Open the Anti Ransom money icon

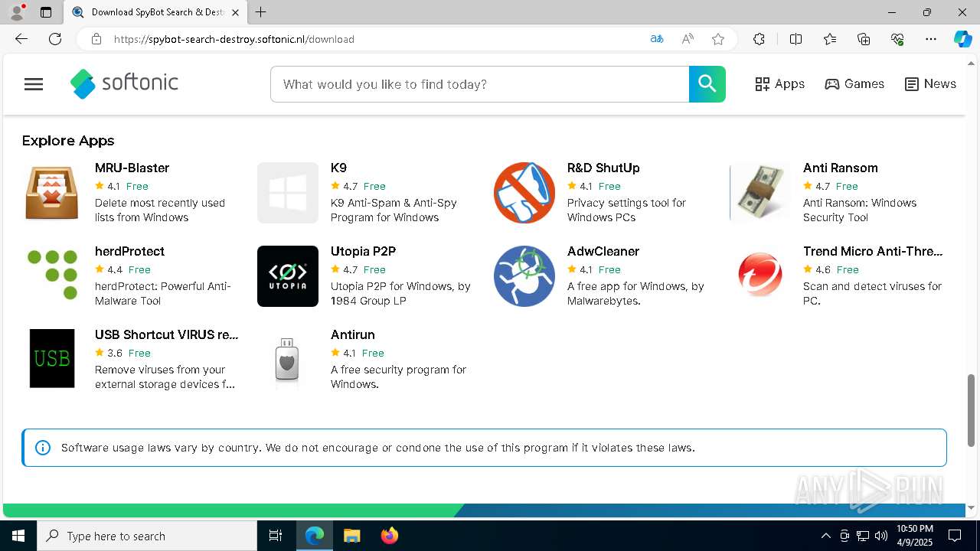(x=760, y=193)
